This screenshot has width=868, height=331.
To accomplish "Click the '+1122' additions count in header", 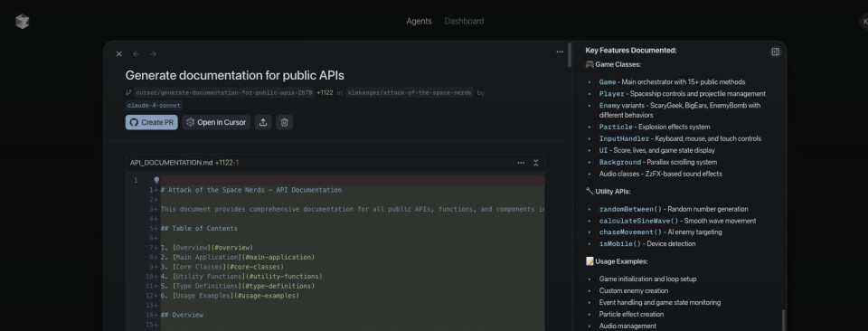I will [325, 93].
